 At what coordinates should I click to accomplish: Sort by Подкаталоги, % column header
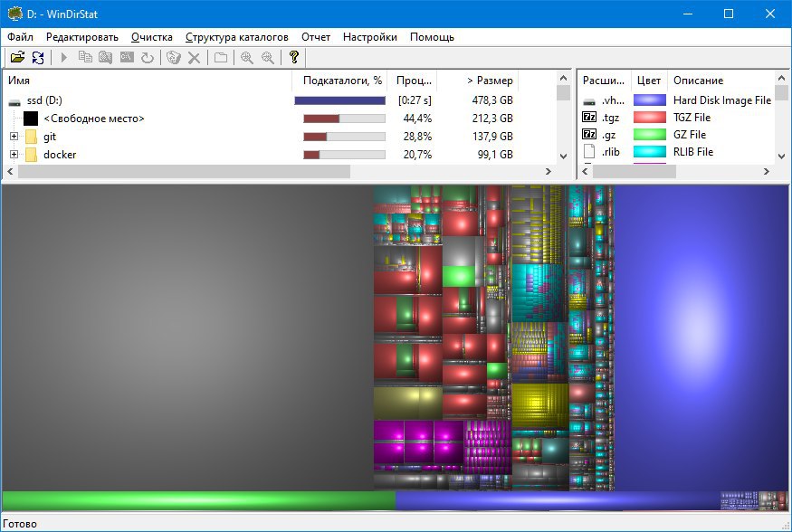point(339,81)
